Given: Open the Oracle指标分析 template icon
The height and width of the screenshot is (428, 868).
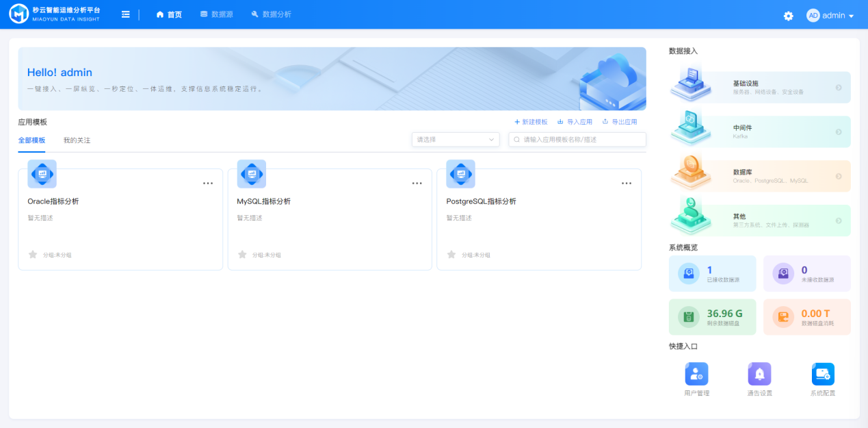Looking at the screenshot, I should point(42,174).
